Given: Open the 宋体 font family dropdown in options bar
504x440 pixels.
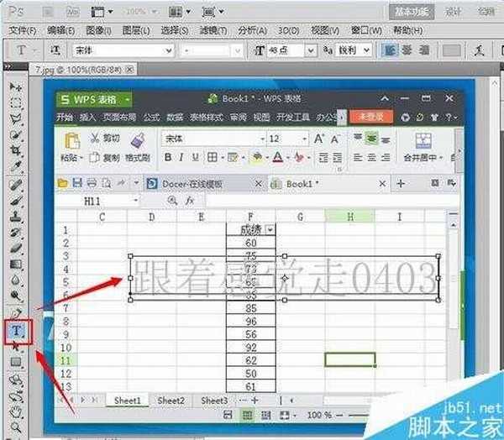Looking at the screenshot, I should tap(169, 50).
